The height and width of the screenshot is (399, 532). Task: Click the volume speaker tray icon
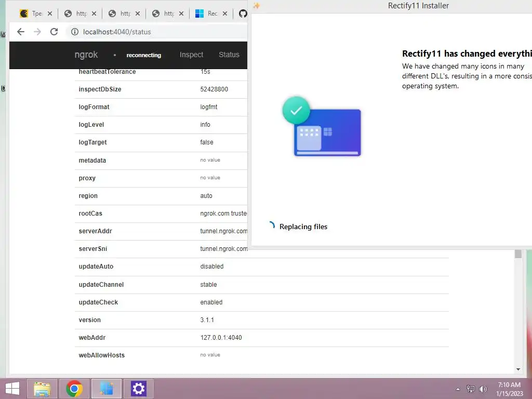tap(483, 389)
